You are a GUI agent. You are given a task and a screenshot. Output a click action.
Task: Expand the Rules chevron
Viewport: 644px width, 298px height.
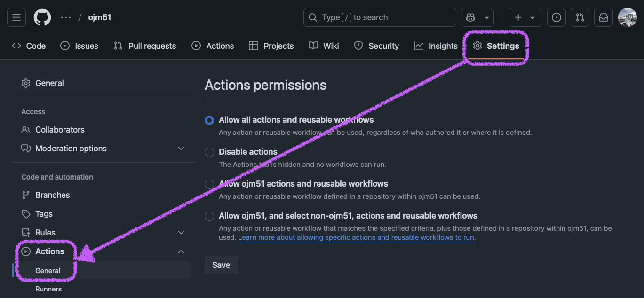(181, 233)
